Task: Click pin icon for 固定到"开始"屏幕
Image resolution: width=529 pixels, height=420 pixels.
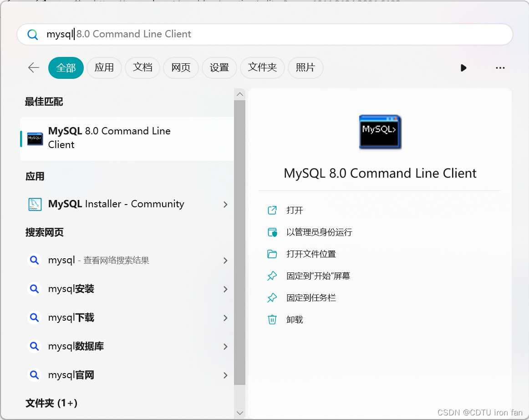Action: click(x=272, y=276)
